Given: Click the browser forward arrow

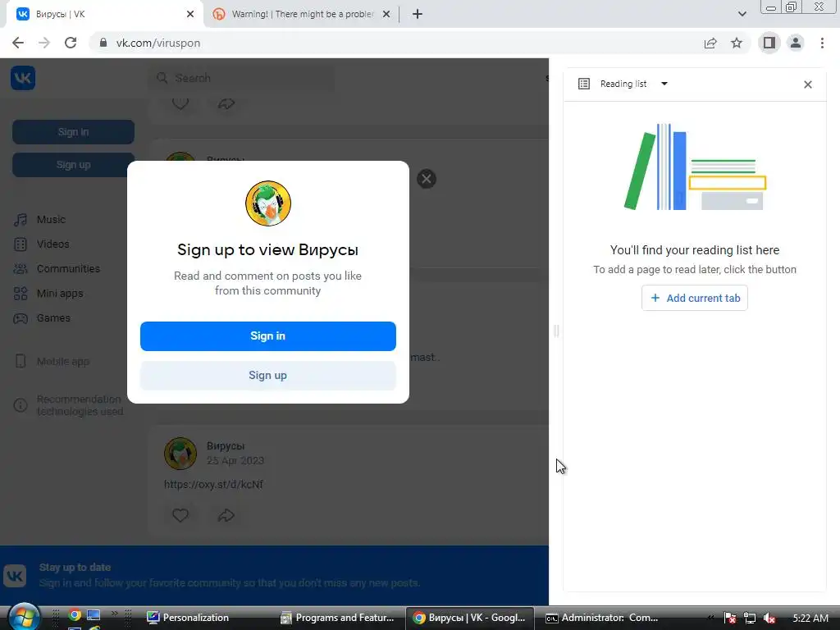Looking at the screenshot, I should pyautogui.click(x=44, y=43).
